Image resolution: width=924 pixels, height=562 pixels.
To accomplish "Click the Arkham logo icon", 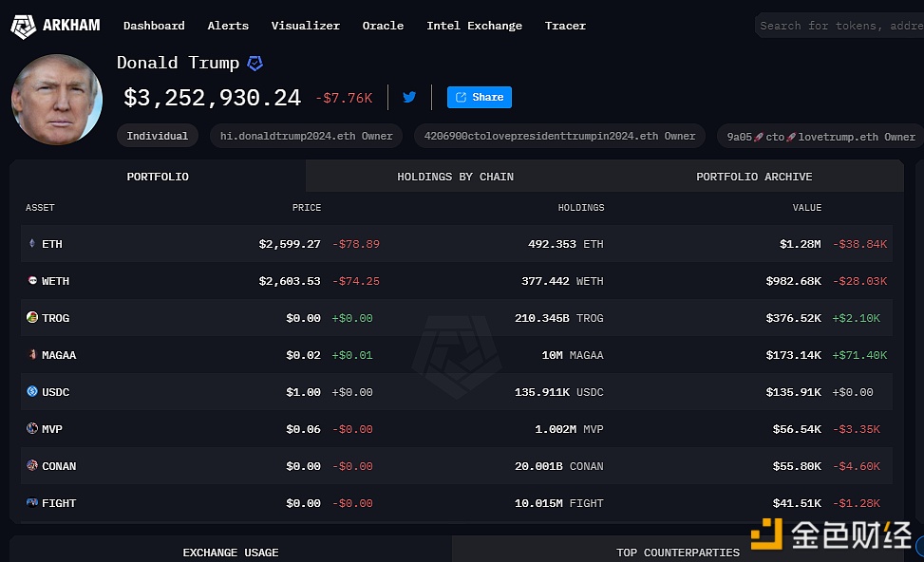I will (x=24, y=26).
